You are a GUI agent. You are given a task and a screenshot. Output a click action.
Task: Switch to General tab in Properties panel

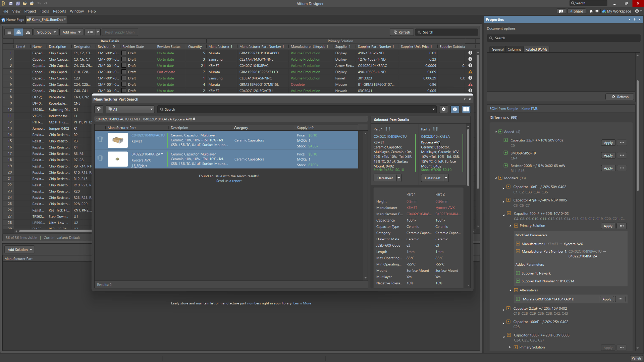point(497,49)
